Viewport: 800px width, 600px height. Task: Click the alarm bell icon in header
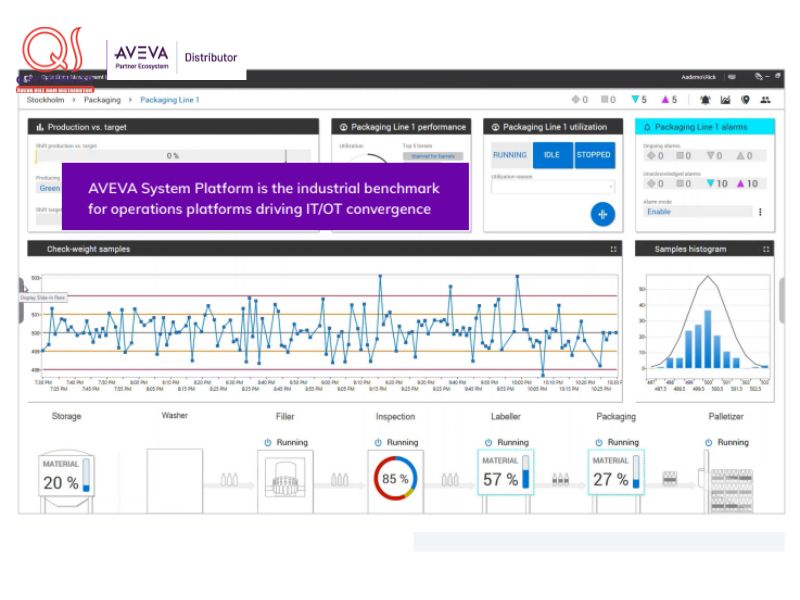706,100
